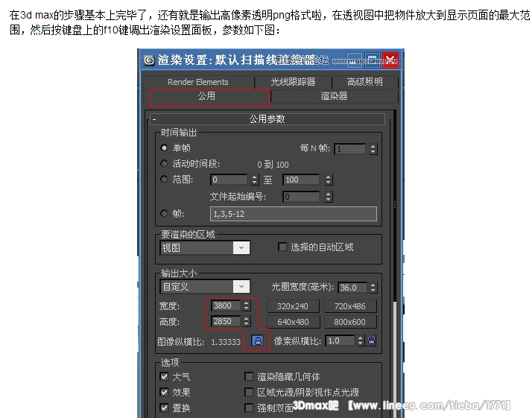Screen dimensions: 532x418
Task: Click the 光圈宽度 spinner arrows
Action: pos(373,288)
